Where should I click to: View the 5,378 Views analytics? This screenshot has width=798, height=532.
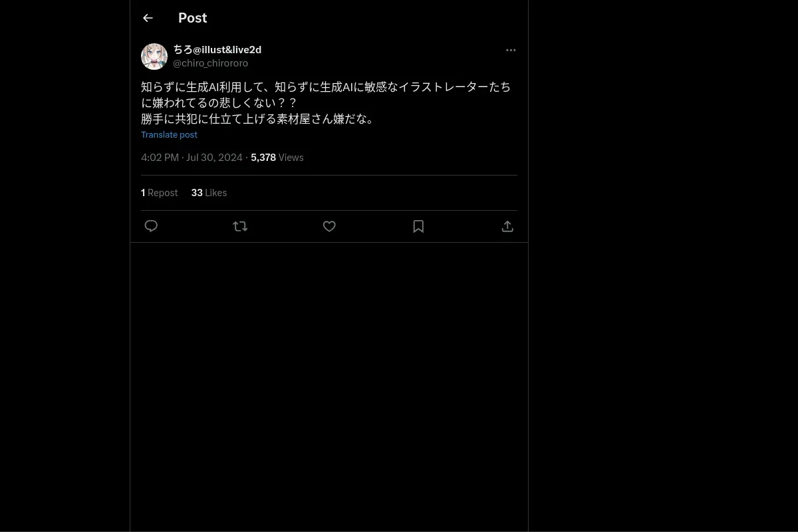[x=277, y=158]
